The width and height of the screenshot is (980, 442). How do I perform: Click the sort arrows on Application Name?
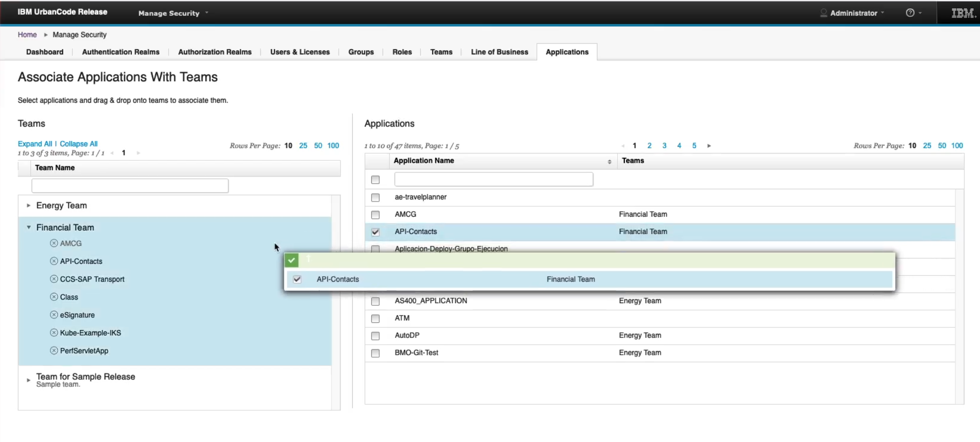point(609,161)
